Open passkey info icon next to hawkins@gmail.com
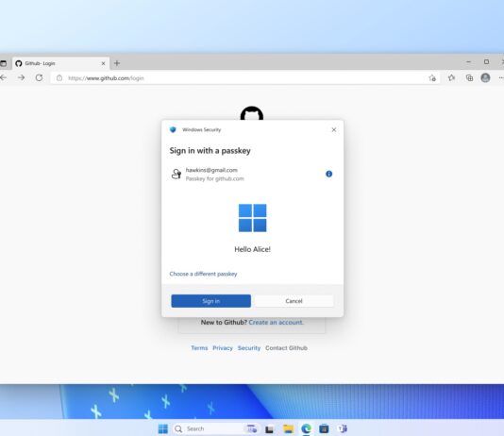This screenshot has height=436, width=504. tap(328, 174)
